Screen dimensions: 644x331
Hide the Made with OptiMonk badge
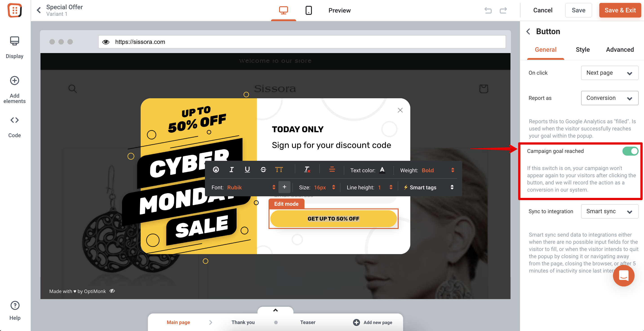coord(112,291)
